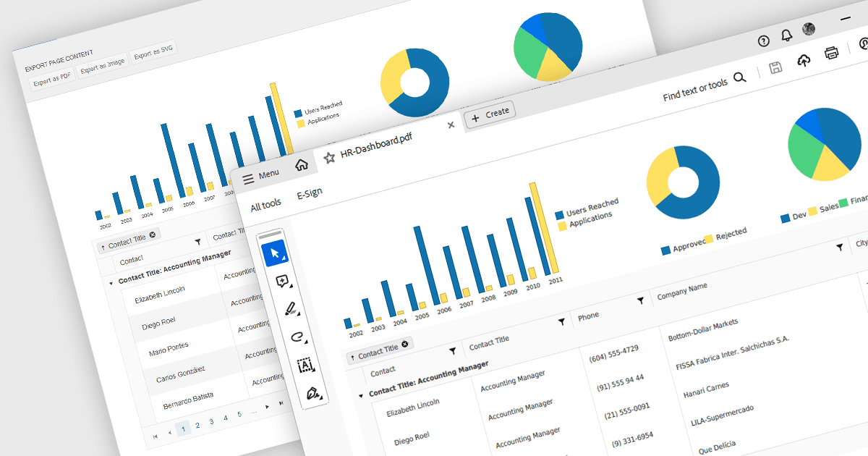Select the arrow selection tool in PDF toolbar
868x456 pixels.
275,253
